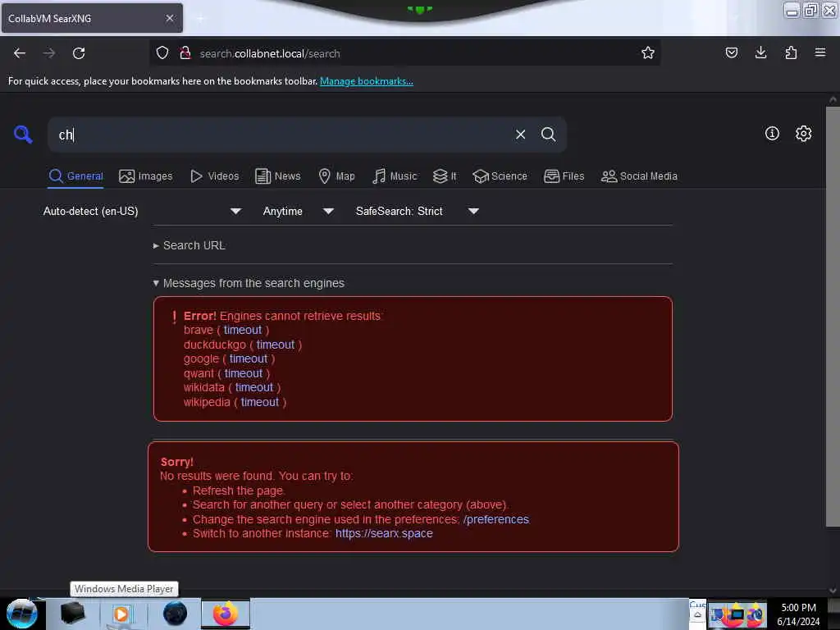
Task: Clear the search query with the X icon
Action: click(520, 135)
